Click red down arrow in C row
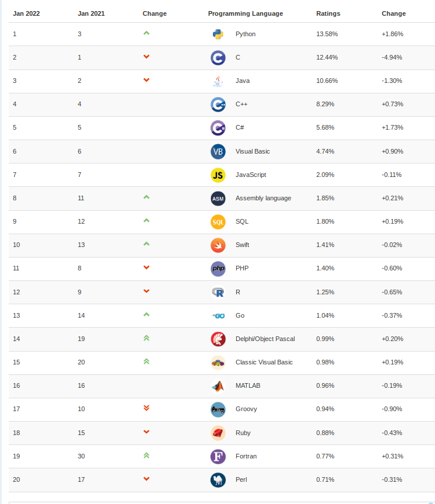 pos(146,57)
